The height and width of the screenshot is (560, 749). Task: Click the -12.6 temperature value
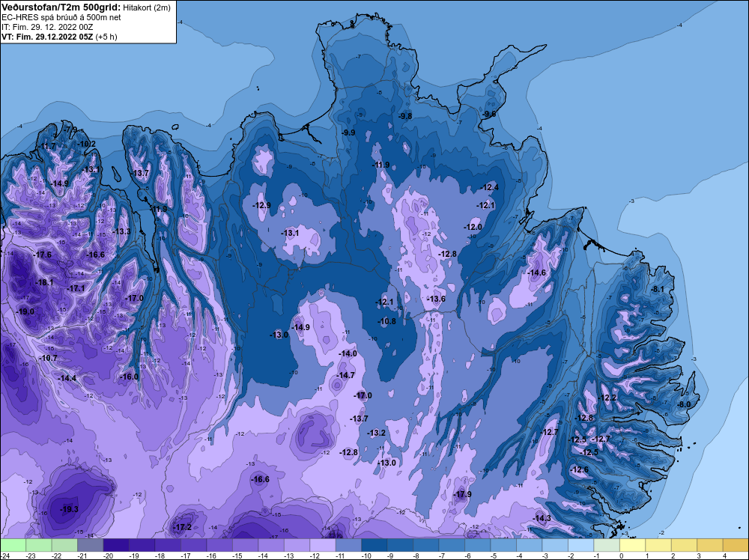(580, 469)
